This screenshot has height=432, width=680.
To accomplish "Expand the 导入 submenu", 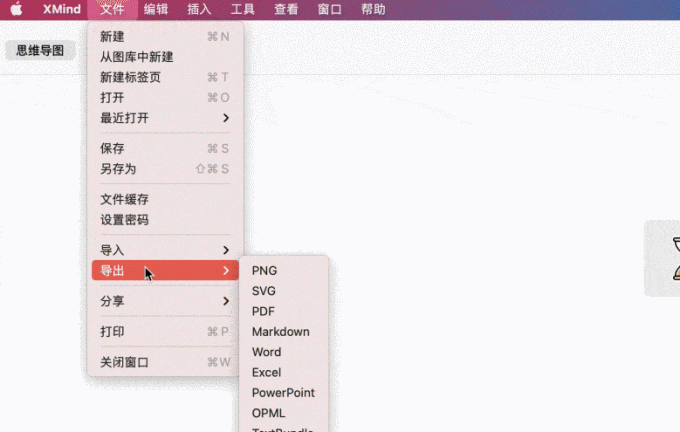I will [165, 250].
